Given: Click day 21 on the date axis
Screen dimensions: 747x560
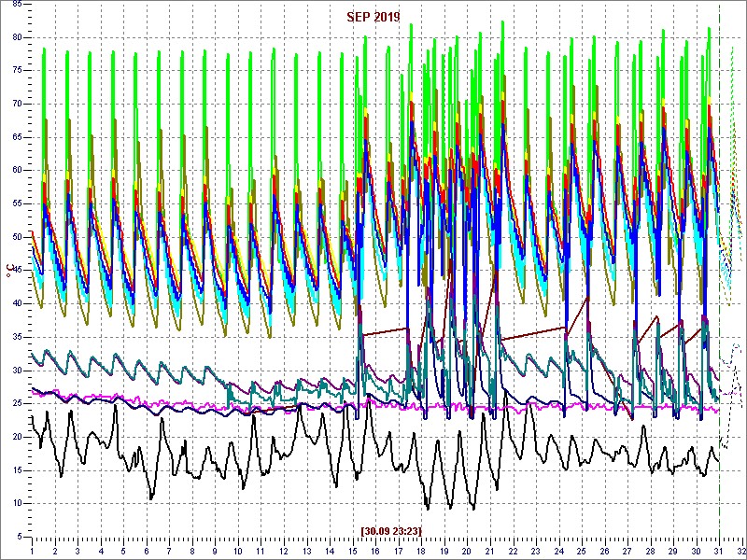Looking at the screenshot, I should (489, 552).
